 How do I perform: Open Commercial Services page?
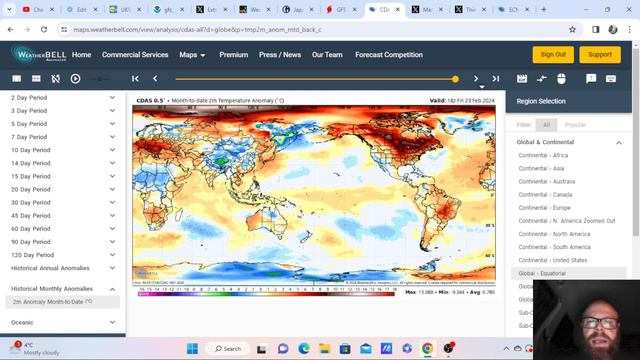135,55
